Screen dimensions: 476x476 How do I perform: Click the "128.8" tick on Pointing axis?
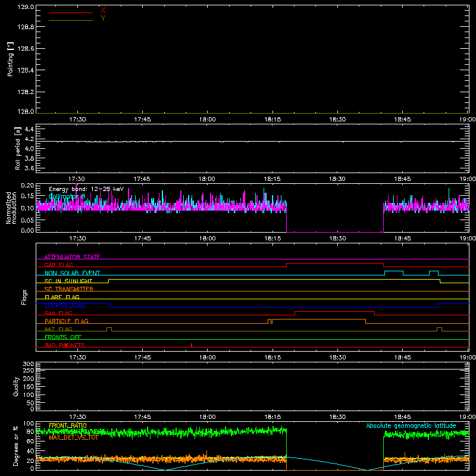[26, 27]
